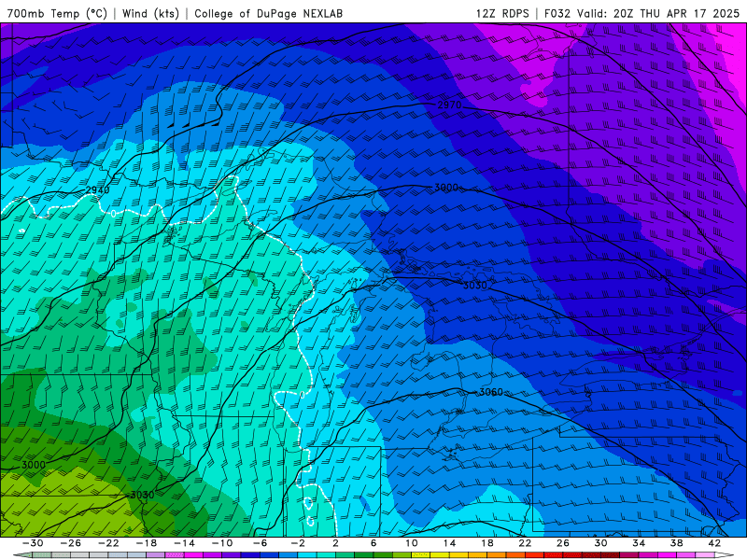Click the 38 colorbar scale label
Screen dimensions: 747x560
pyautogui.click(x=676, y=543)
